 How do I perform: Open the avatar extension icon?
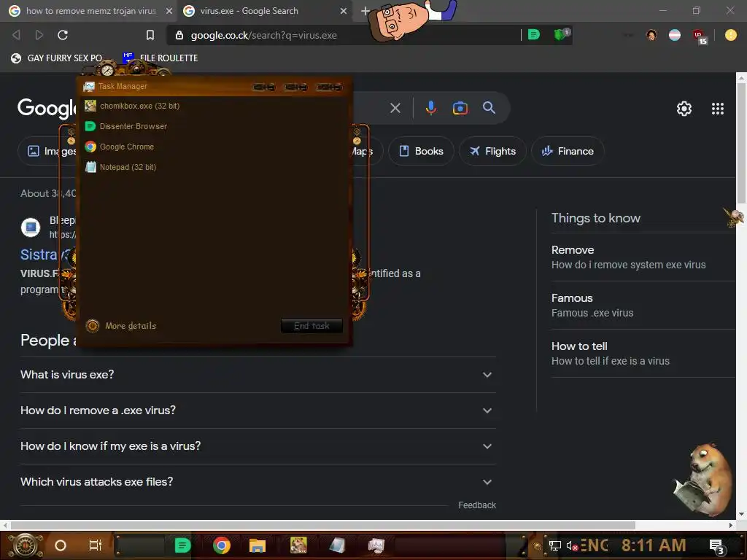pos(651,35)
